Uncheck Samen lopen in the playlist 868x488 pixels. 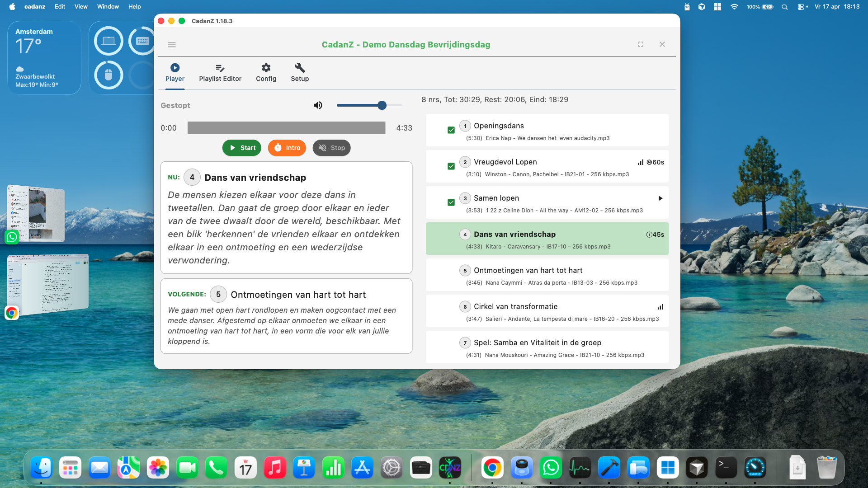coord(451,202)
